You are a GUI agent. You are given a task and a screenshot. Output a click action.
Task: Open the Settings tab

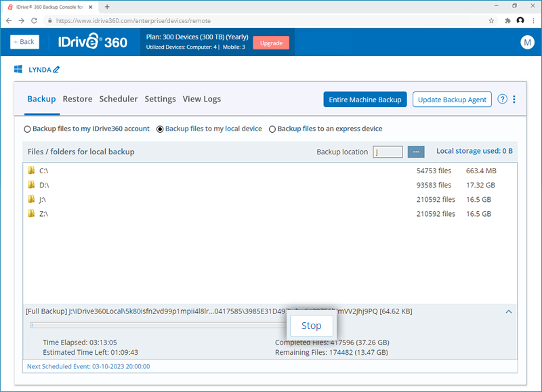point(160,100)
